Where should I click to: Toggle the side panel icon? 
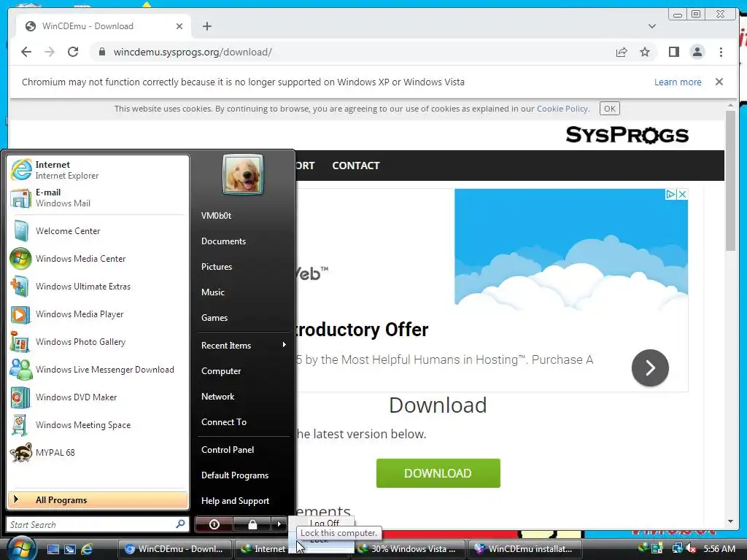pyautogui.click(x=673, y=52)
